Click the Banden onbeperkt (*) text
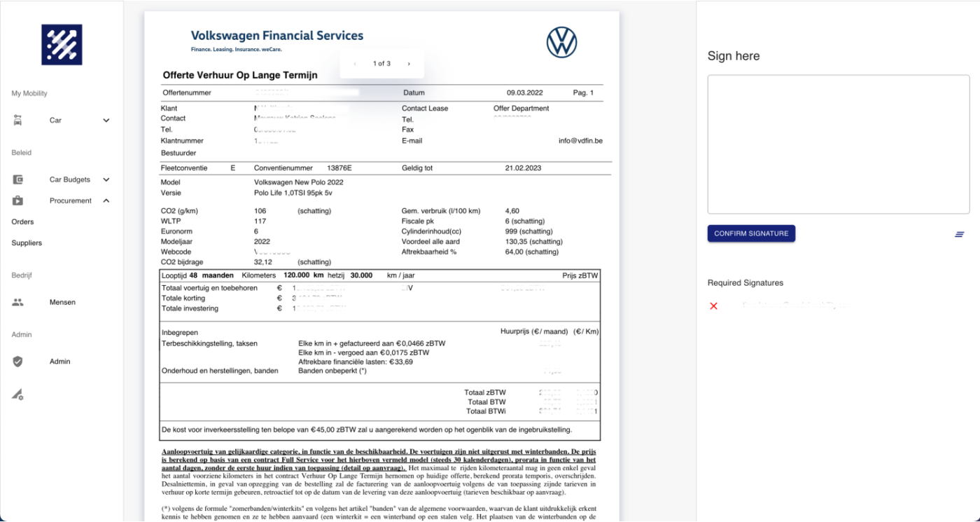The width and height of the screenshot is (980, 522). click(x=332, y=371)
